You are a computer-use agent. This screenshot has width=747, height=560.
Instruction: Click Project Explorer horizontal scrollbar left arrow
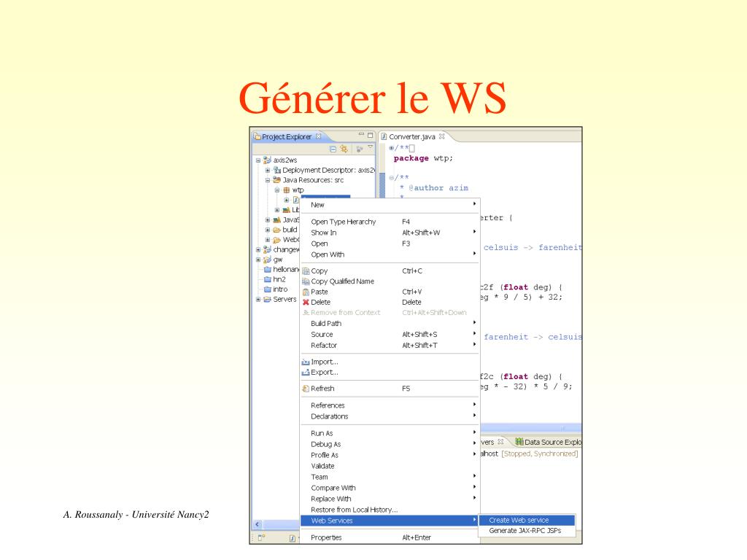[x=258, y=524]
